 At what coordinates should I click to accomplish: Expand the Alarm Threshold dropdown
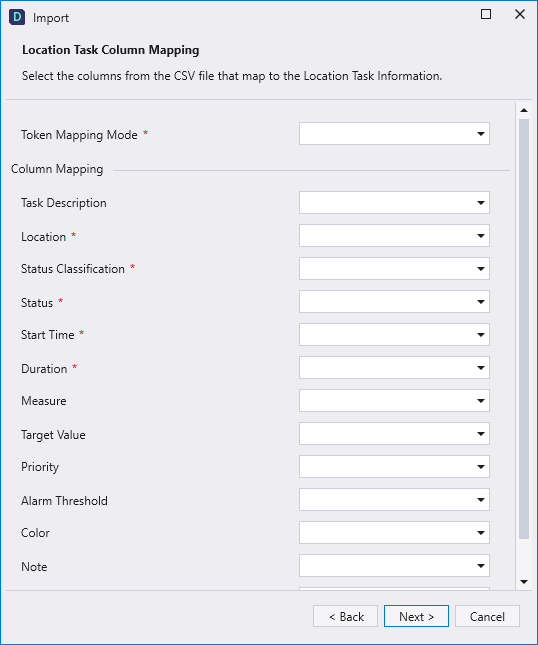point(394,500)
